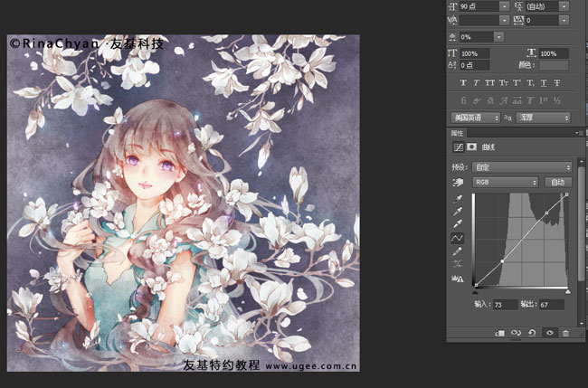This screenshot has width=588, height=388.
Task: Open the 预设 preset dropdown showing 自定
Action: pyautogui.click(x=522, y=167)
